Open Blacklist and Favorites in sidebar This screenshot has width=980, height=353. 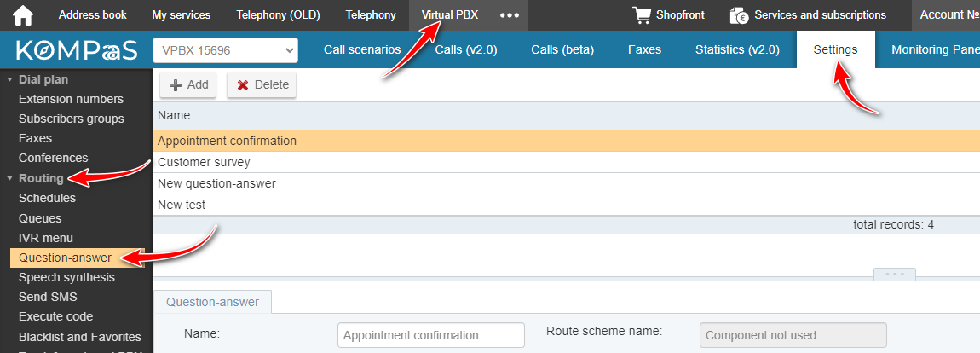(x=80, y=337)
